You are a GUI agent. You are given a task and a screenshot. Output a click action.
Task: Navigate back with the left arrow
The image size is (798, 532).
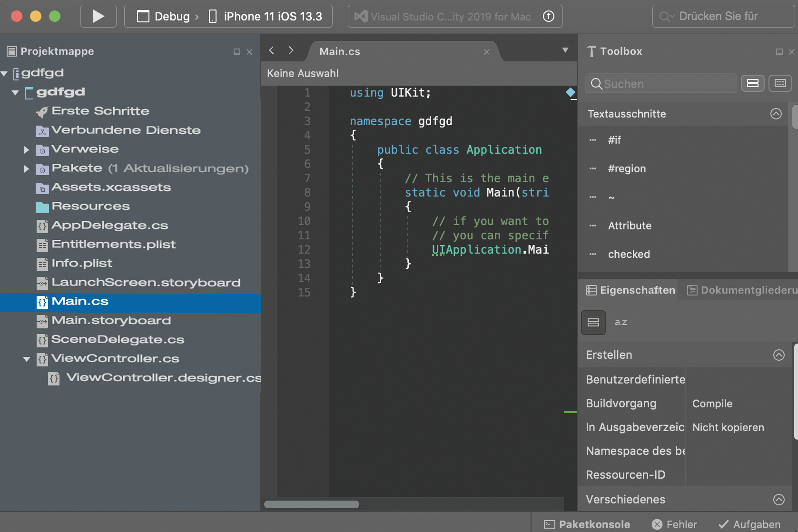(271, 50)
